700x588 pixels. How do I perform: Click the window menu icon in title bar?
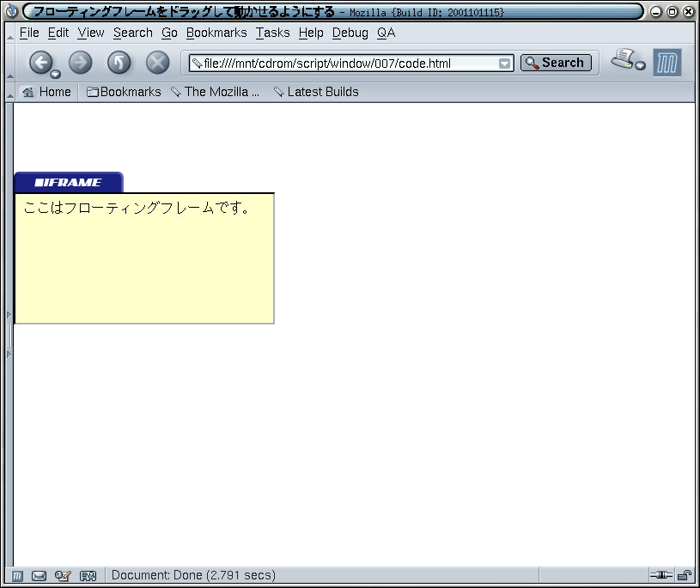(12, 11)
